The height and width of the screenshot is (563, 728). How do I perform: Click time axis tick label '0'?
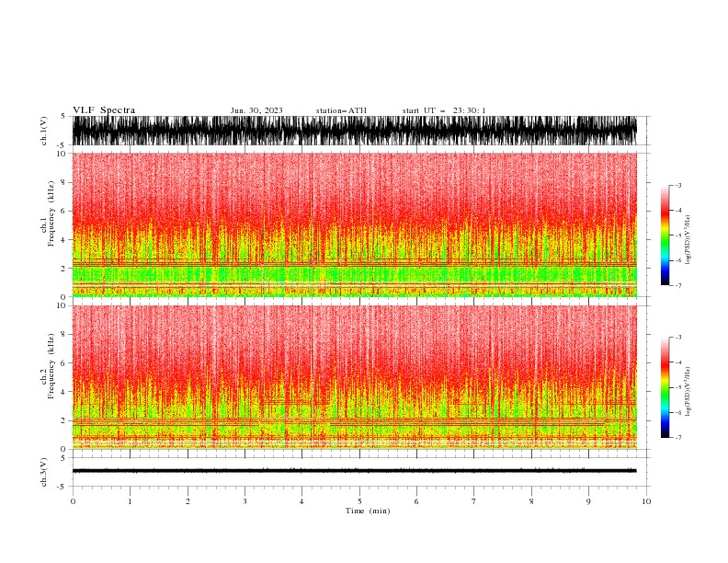pyautogui.click(x=73, y=501)
